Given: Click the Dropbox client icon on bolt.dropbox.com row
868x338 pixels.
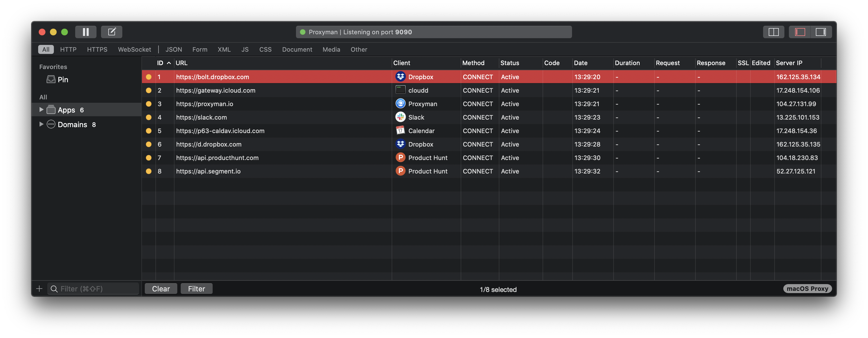Looking at the screenshot, I should coord(400,77).
